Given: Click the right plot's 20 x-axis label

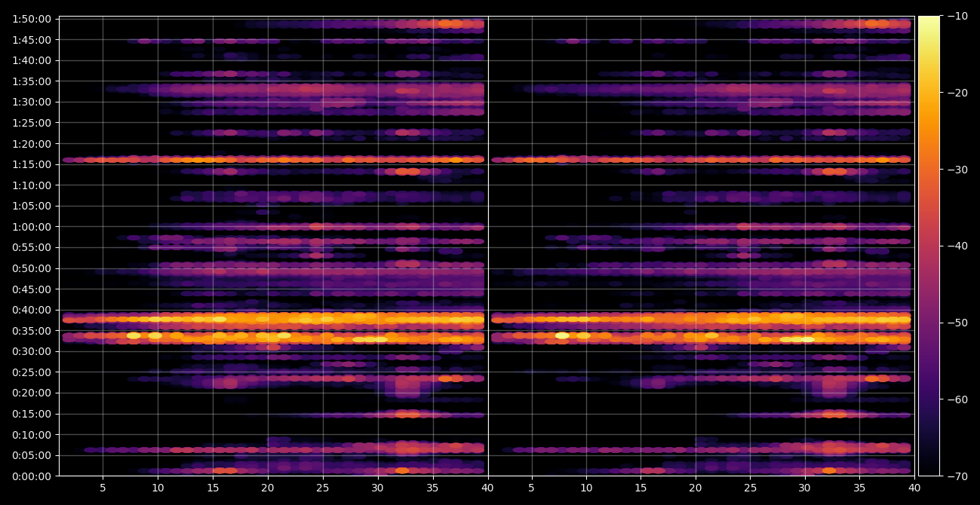Looking at the screenshot, I should pos(696,488).
